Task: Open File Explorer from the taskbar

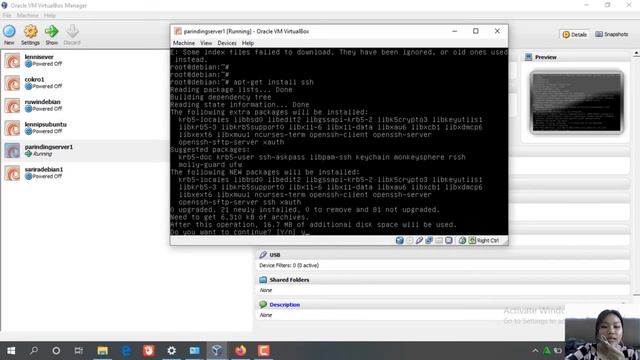Action: [x=102, y=351]
